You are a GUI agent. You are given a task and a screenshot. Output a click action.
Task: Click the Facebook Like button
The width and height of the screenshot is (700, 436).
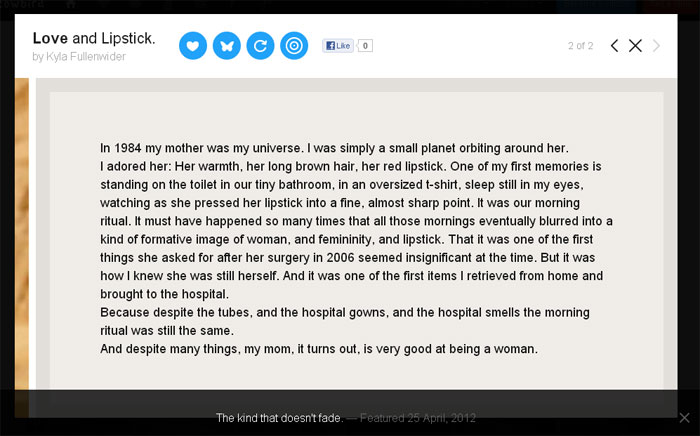tap(337, 46)
